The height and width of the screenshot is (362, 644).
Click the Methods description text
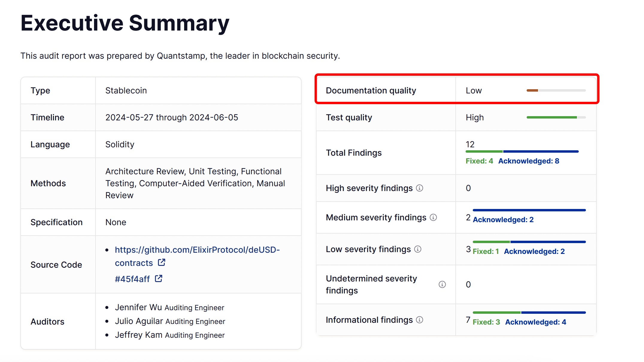pyautogui.click(x=195, y=183)
